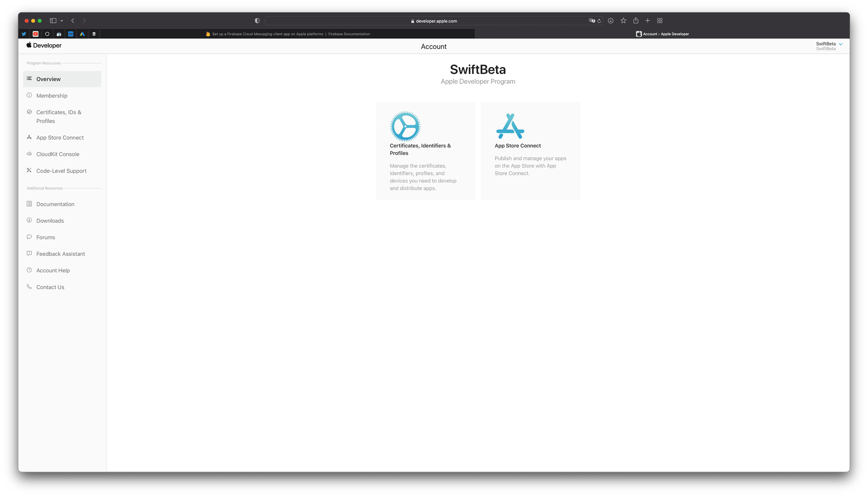Open Code-Level Support in the sidebar

62,171
